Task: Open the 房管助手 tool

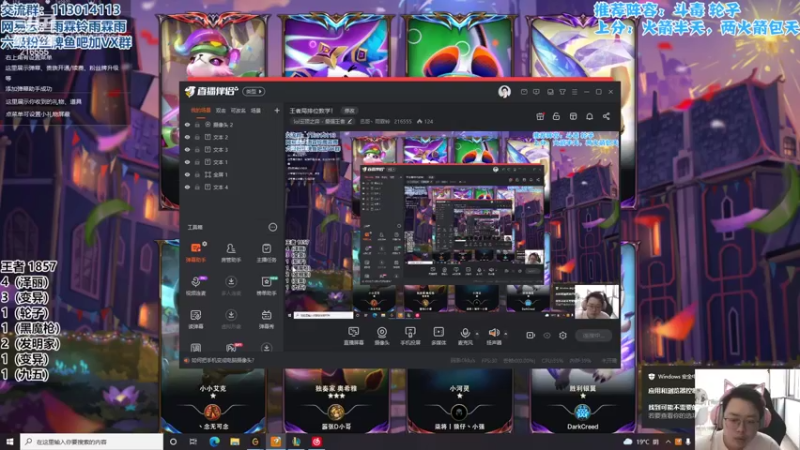Action: (231, 253)
